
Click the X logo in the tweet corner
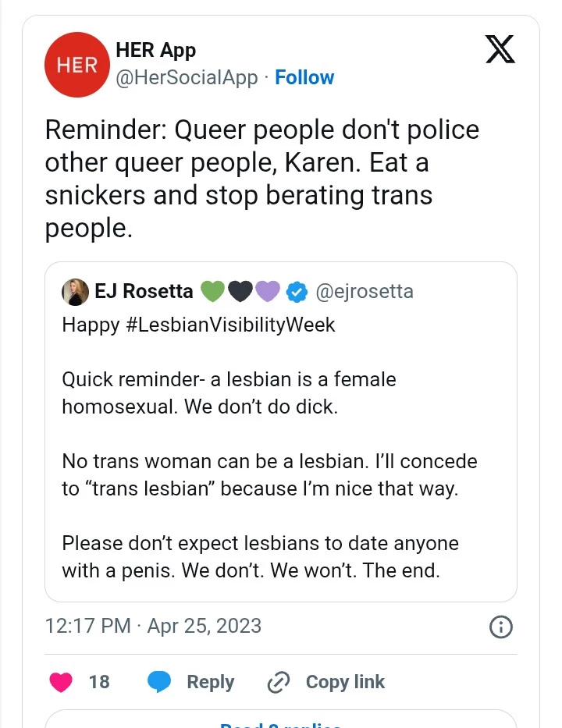[x=500, y=49]
